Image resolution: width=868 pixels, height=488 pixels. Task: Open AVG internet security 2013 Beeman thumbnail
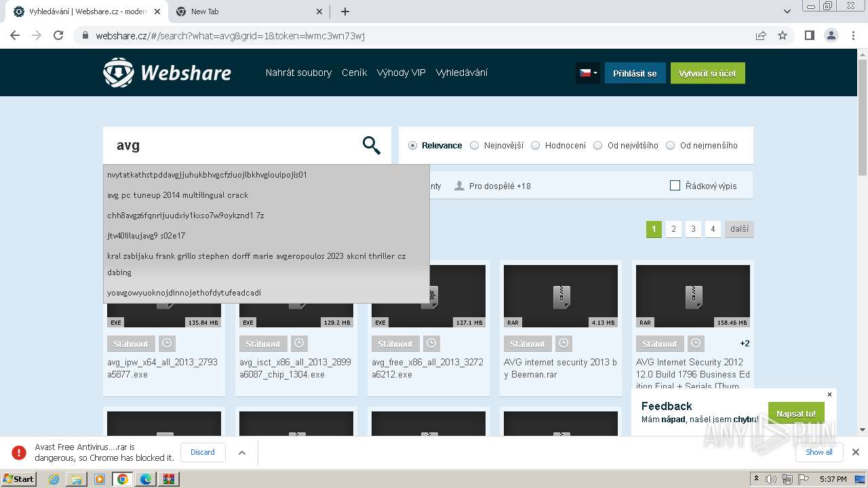pyautogui.click(x=561, y=296)
